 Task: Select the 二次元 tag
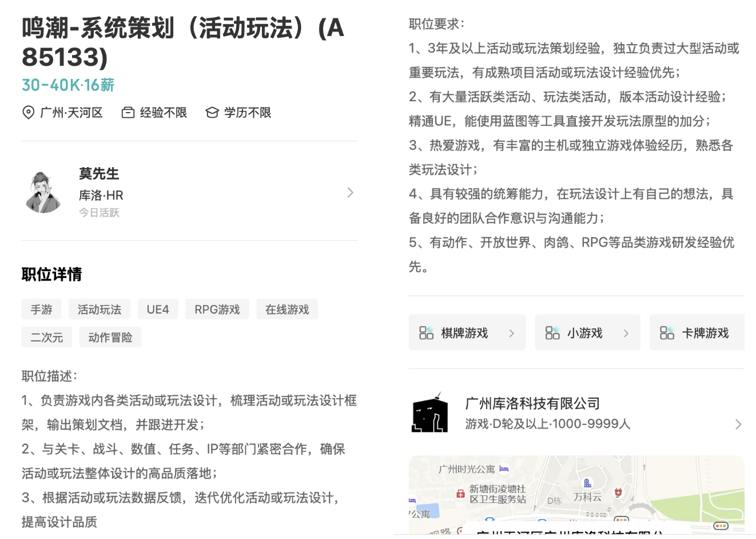coord(47,338)
